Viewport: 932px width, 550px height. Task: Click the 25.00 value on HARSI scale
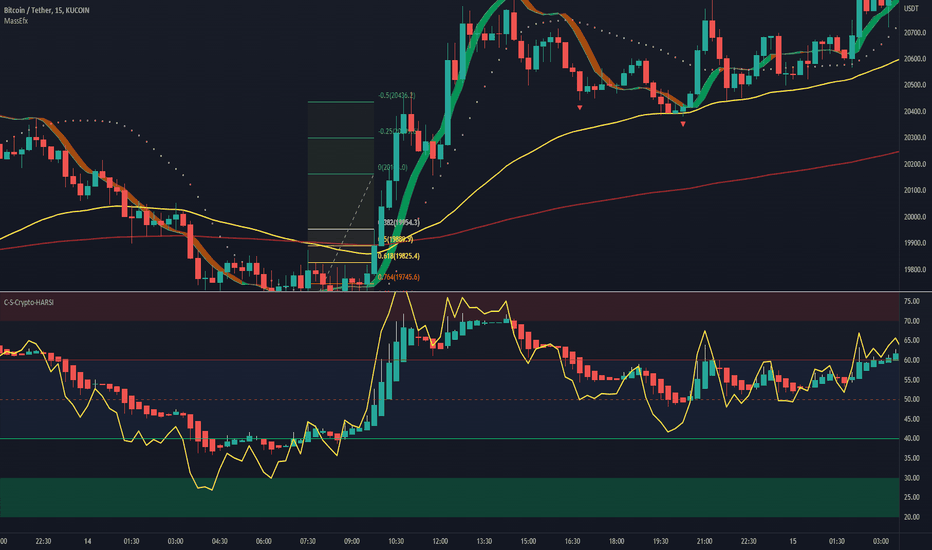pos(912,497)
